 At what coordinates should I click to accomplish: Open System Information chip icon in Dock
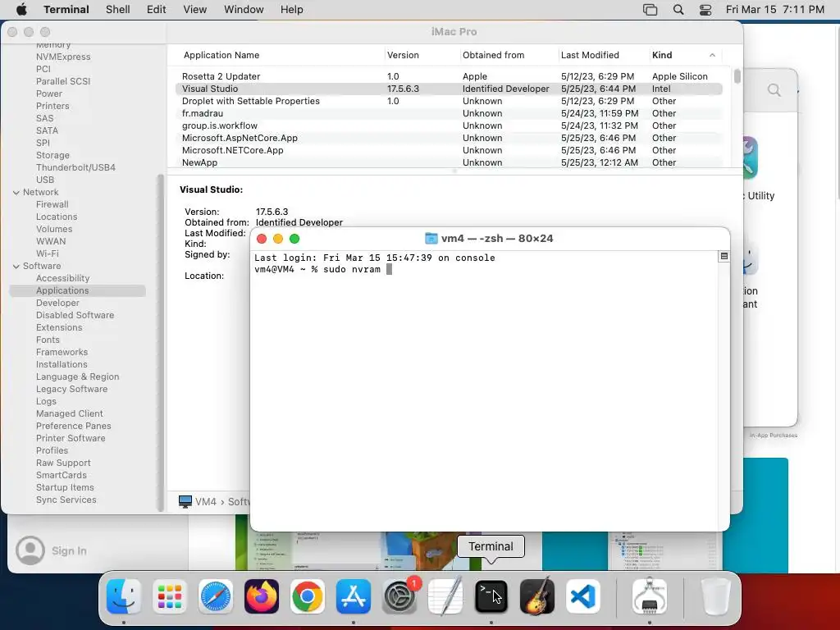coord(650,596)
